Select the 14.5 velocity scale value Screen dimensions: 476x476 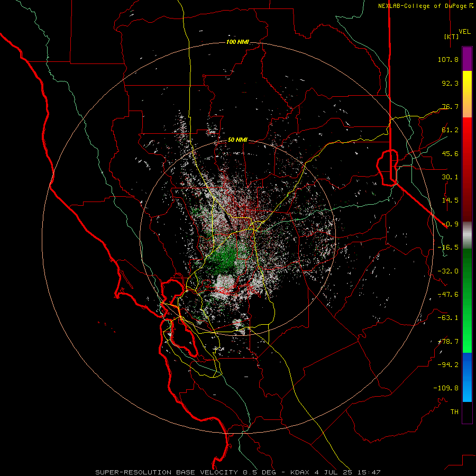click(x=450, y=200)
